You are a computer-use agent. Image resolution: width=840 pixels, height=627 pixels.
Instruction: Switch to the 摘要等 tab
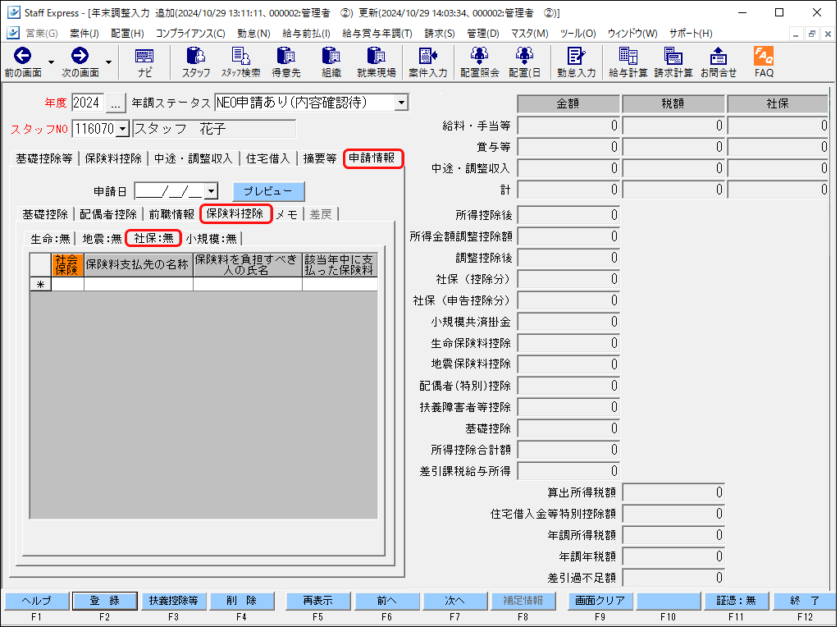point(320,158)
